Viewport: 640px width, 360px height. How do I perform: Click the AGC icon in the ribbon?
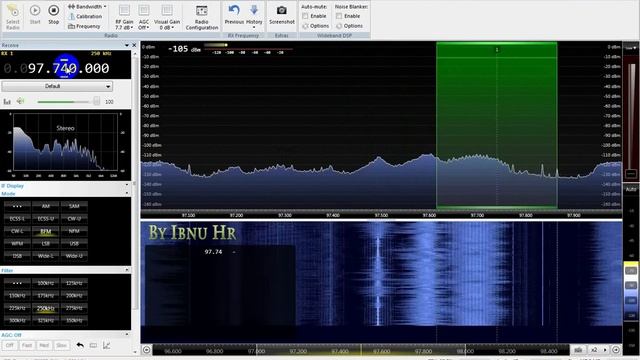[144, 10]
